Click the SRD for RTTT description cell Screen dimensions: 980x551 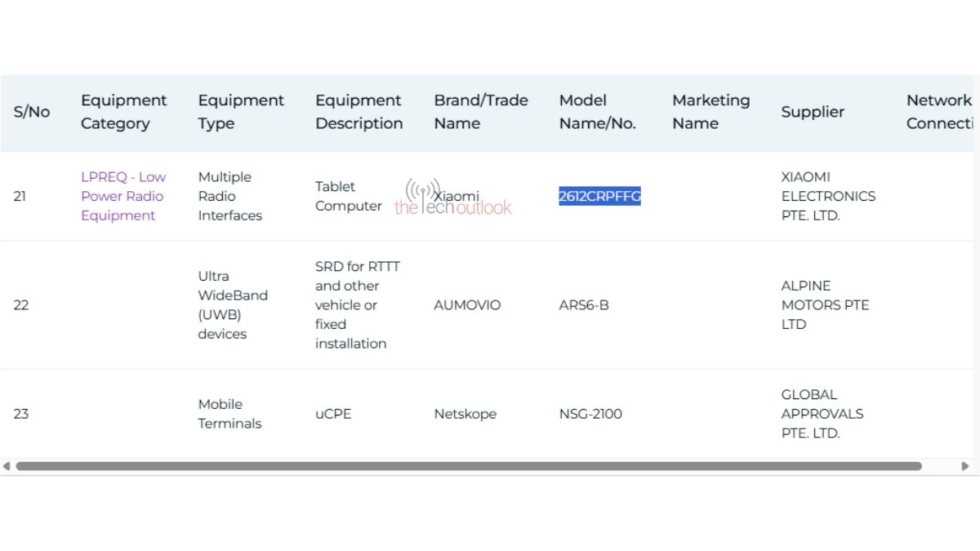(358, 304)
